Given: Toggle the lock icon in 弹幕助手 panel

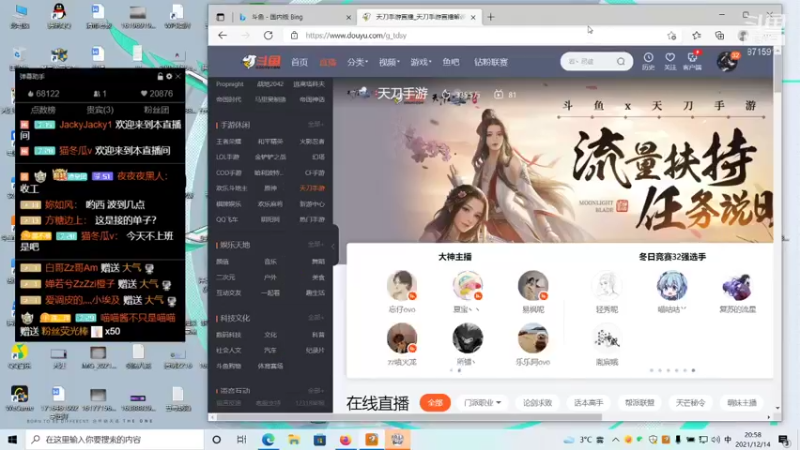Looking at the screenshot, I should [x=160, y=77].
